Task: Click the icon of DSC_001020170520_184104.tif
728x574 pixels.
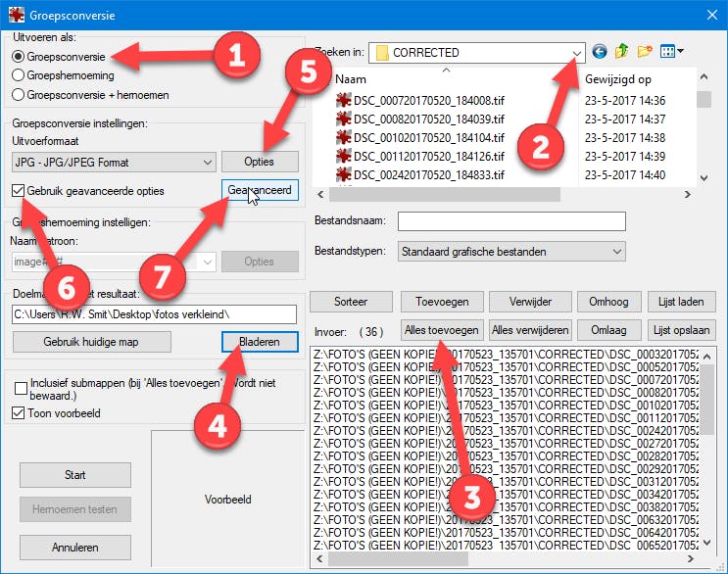Action: pyautogui.click(x=344, y=137)
